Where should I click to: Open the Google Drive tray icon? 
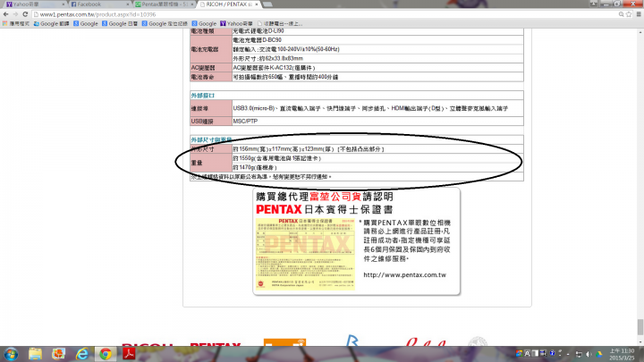(x=599, y=354)
